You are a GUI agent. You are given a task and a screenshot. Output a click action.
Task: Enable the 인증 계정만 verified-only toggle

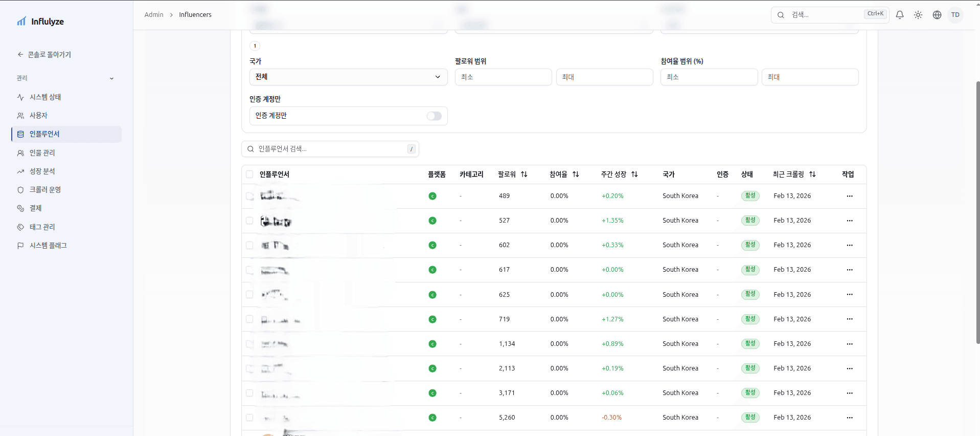click(434, 116)
